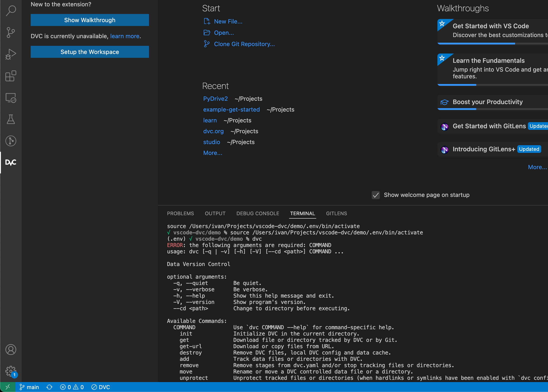The width and height of the screenshot is (548, 392).
Task: Click the star badge on Learn the Fundamentals
Action: coord(442,58)
